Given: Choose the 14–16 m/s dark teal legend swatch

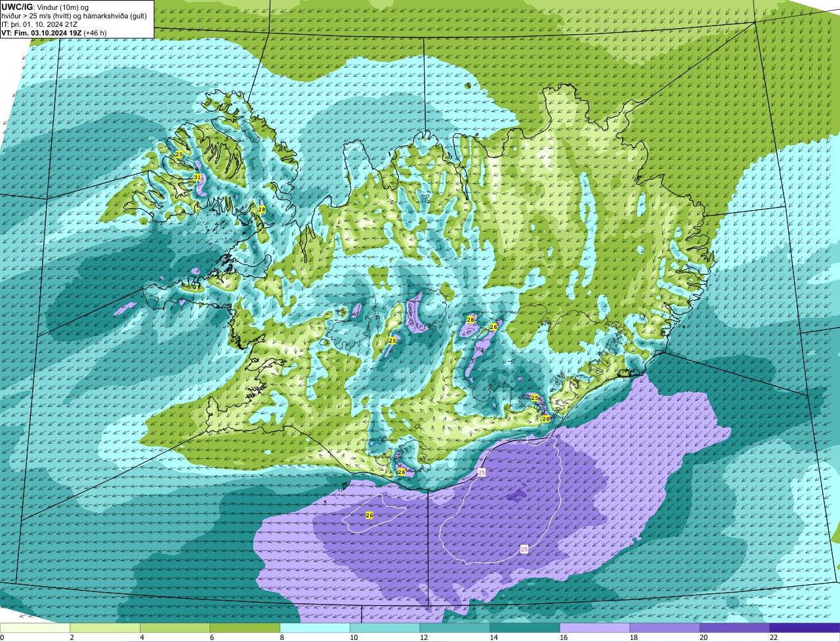Looking at the screenshot, I should [525, 628].
